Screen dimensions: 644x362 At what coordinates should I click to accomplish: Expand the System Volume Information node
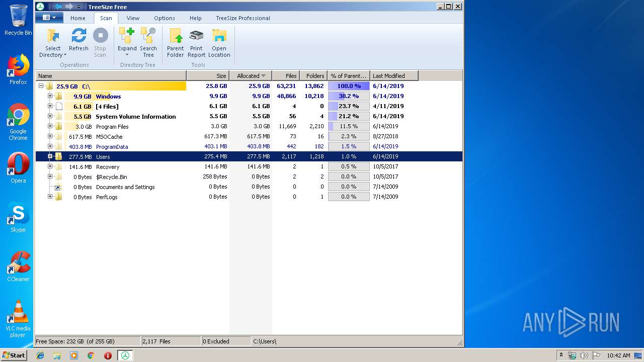click(x=50, y=116)
